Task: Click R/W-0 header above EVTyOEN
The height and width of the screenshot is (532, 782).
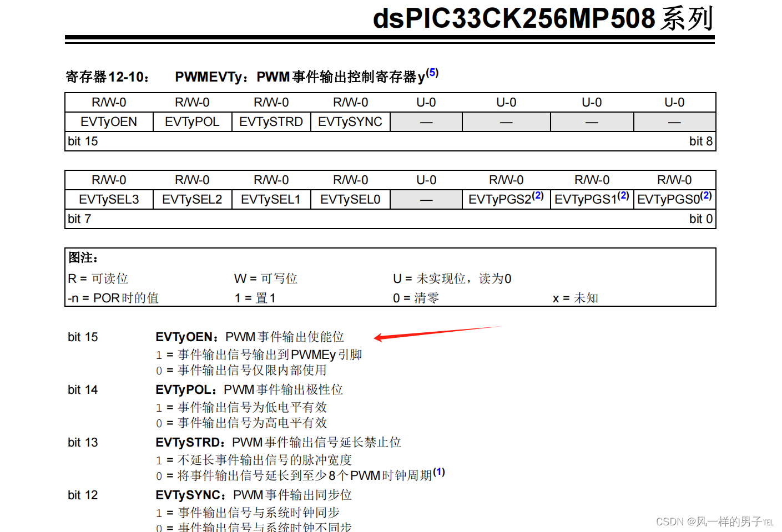Action: point(109,103)
